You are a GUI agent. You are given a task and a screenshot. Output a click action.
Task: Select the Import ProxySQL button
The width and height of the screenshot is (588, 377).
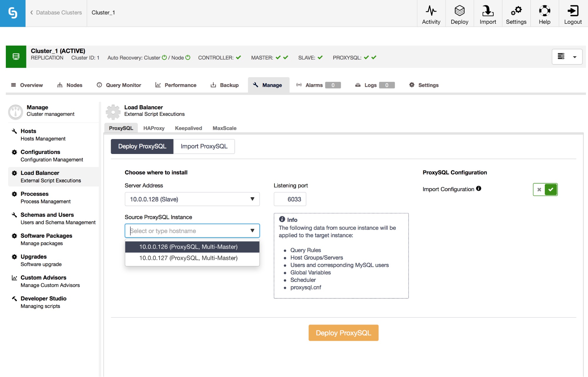[x=204, y=146]
